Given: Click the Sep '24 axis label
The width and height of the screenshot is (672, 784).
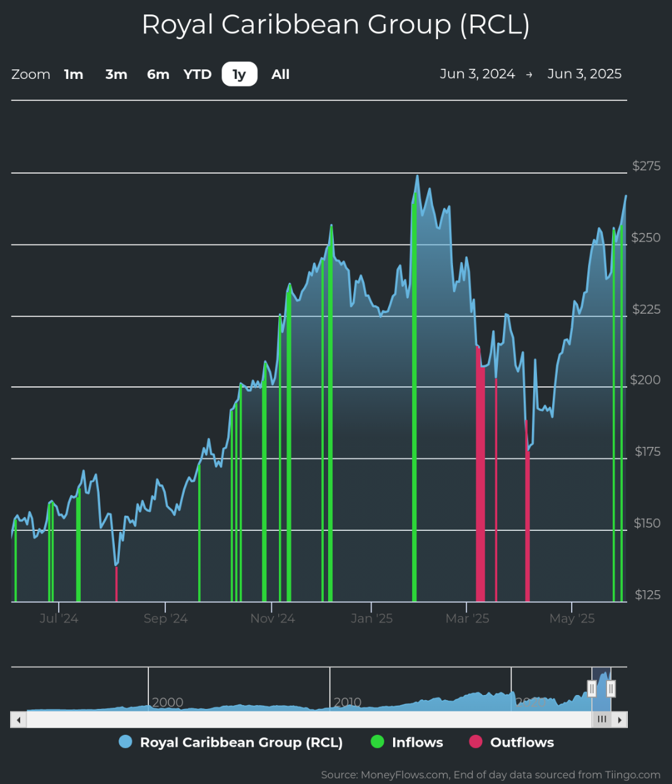Looking at the screenshot, I should point(165,619).
